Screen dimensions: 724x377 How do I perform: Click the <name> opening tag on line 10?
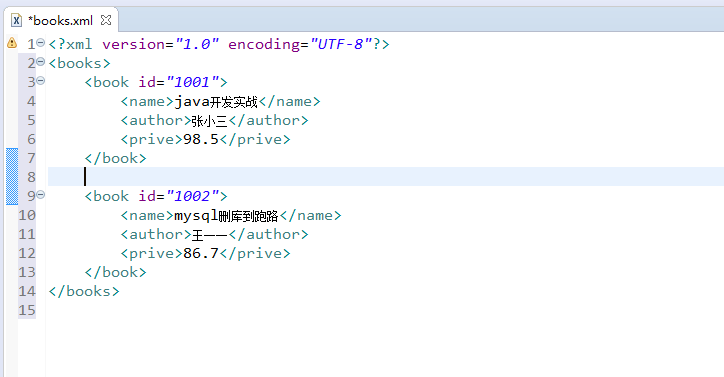coord(147,216)
